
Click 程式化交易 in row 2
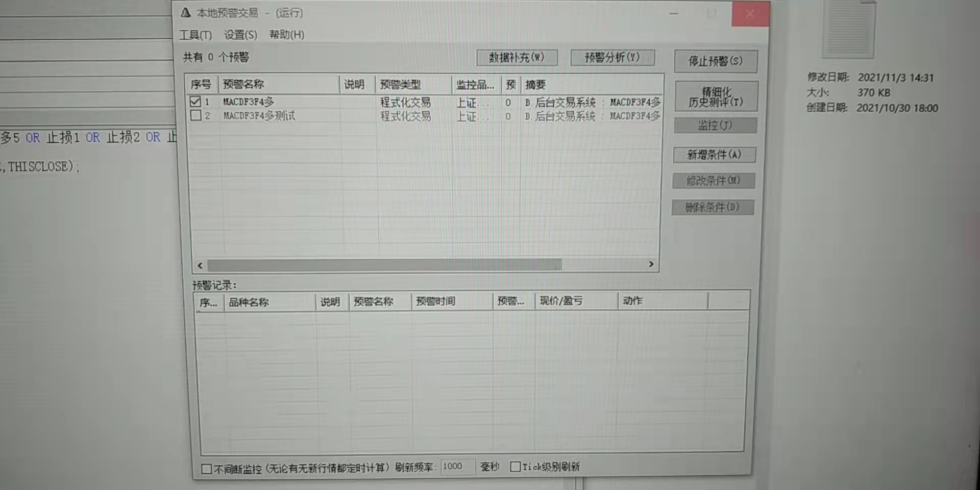[x=405, y=116]
